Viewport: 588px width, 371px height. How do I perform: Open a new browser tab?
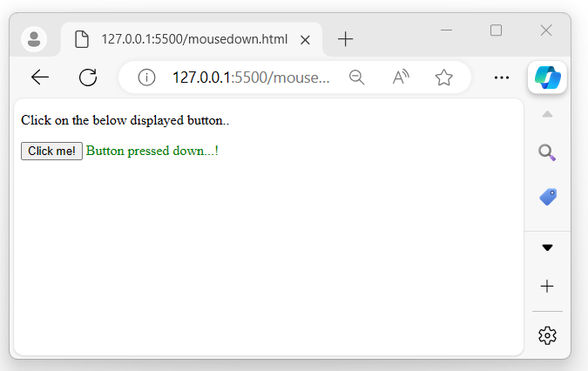click(346, 39)
